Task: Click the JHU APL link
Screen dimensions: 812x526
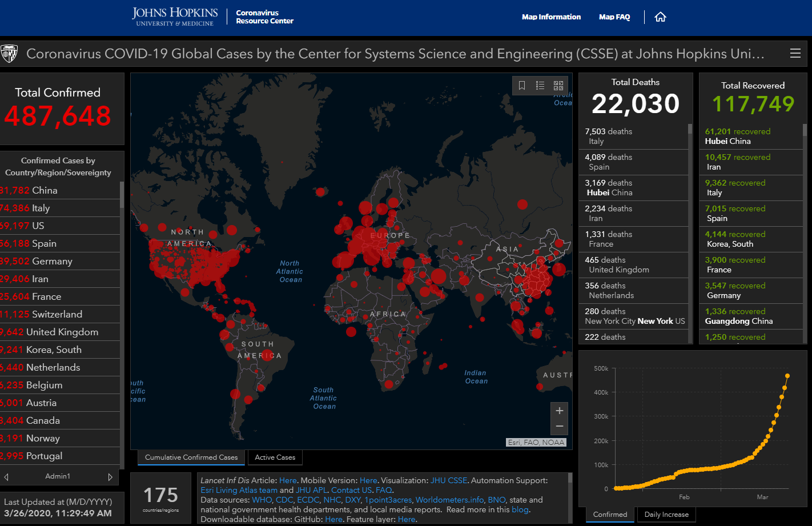Action: 311,490
